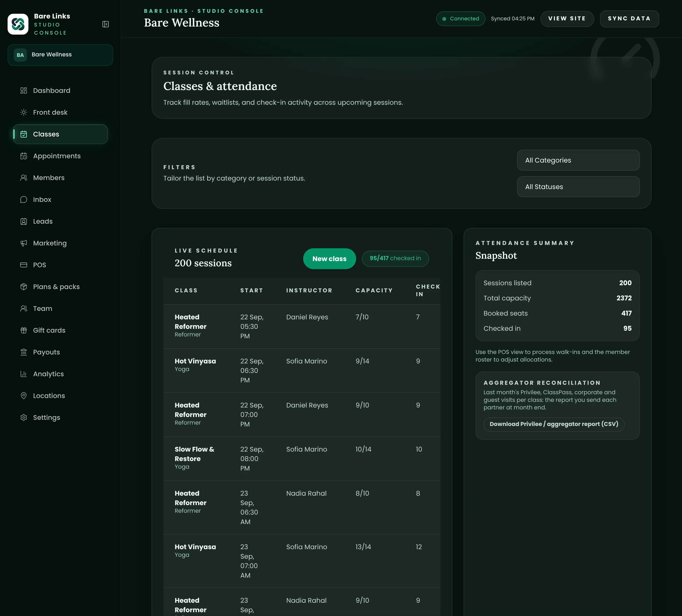Click the 13/14 capacity cell

(x=363, y=547)
